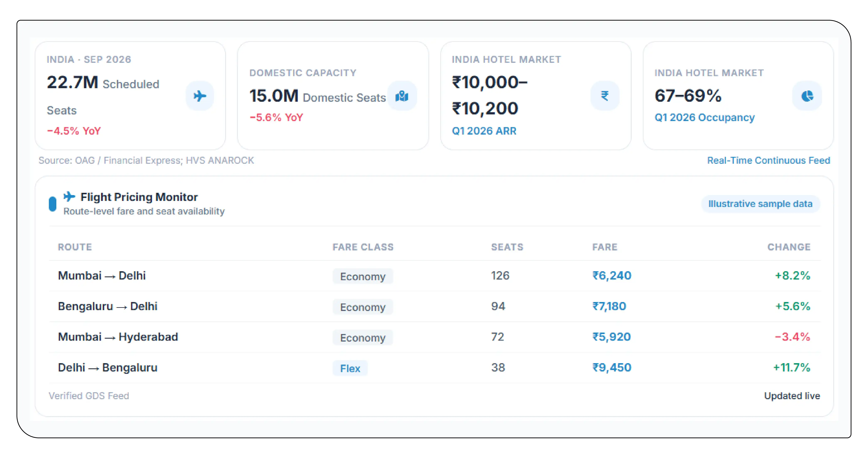Open the Delhi → Bengaluru route row

[435, 368]
